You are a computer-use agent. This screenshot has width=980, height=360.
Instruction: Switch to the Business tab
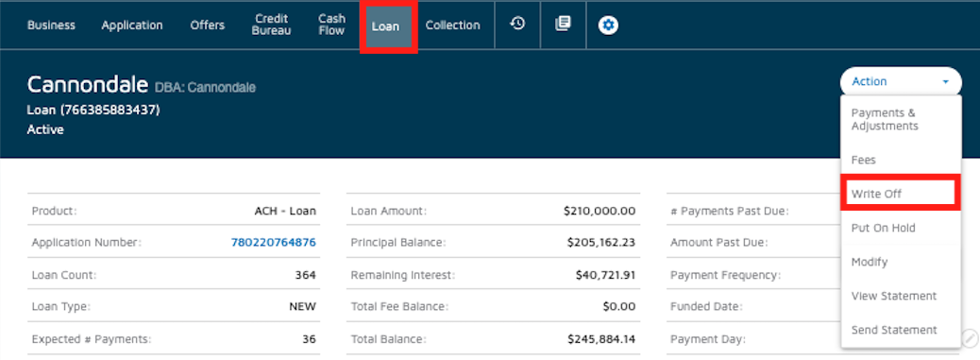click(51, 25)
